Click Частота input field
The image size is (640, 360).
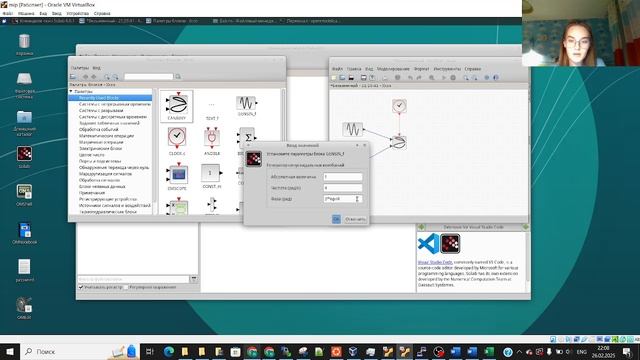(x=343, y=188)
